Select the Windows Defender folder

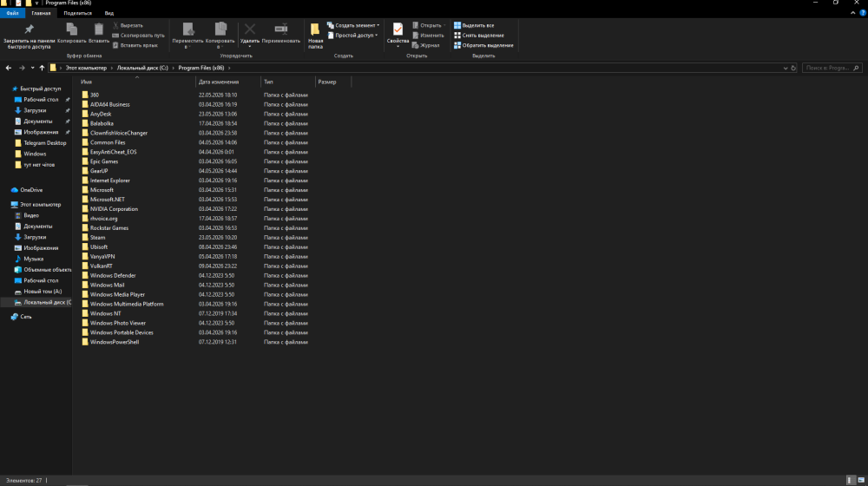113,276
